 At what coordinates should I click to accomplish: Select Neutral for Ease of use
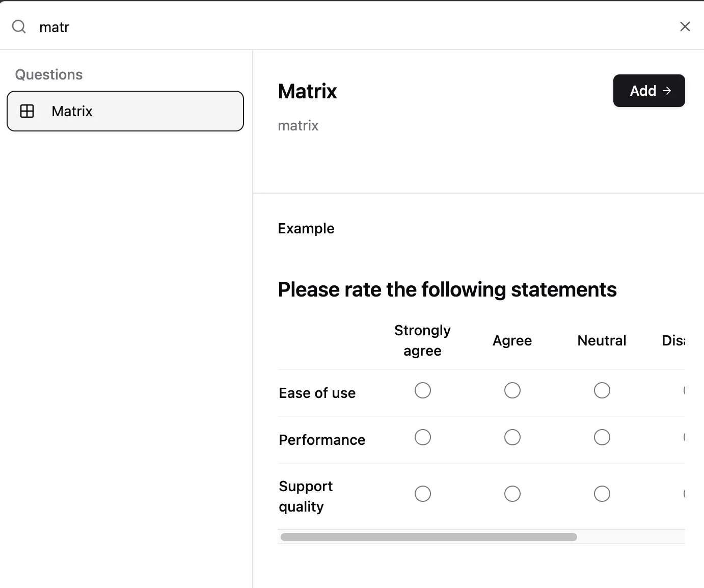point(602,390)
